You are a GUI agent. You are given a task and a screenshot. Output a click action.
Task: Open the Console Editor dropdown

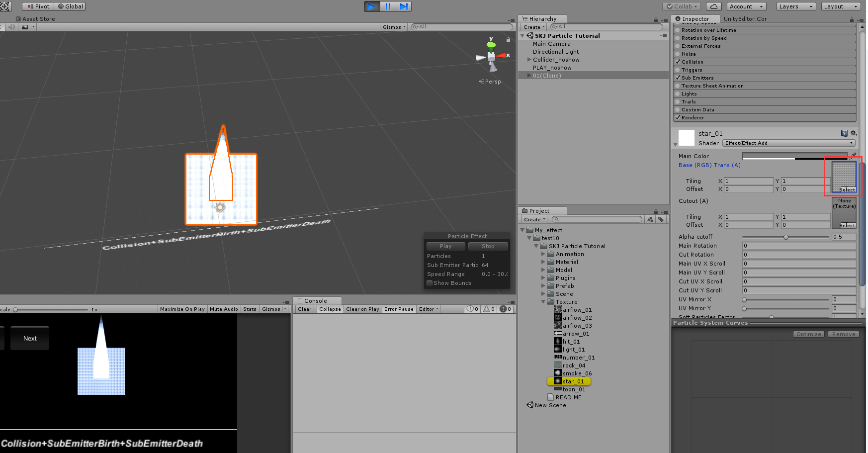pyautogui.click(x=429, y=309)
